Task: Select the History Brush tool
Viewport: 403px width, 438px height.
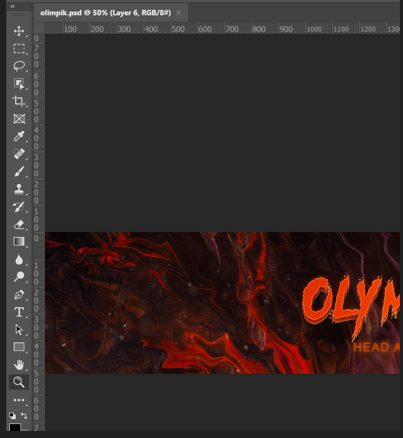Action: click(x=19, y=207)
